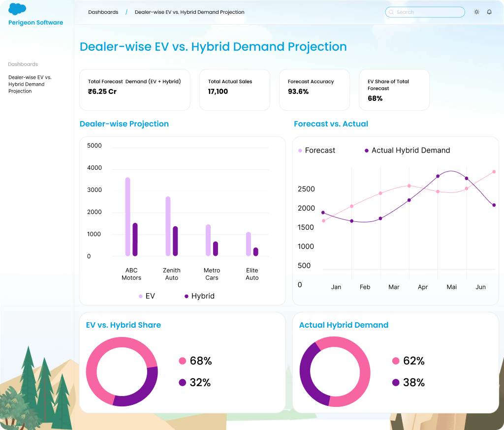Screen dimensions: 504x430
Task: Select the 68% pink legend swatch
Action: 183,361
